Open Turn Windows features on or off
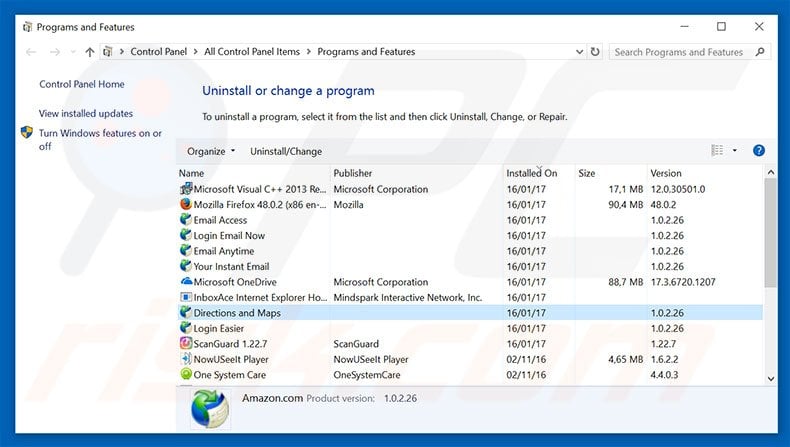Image resolution: width=790 pixels, height=447 pixels. pyautogui.click(x=100, y=140)
